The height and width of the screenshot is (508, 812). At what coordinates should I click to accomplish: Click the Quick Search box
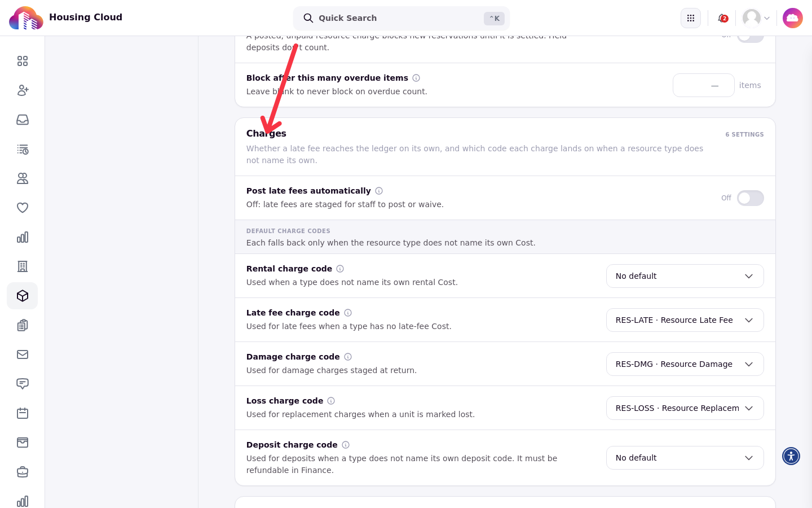tap(401, 18)
